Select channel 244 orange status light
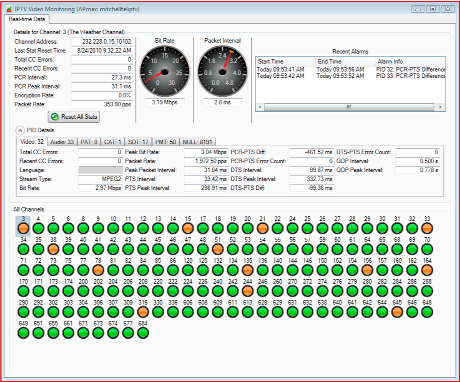This screenshot has width=460, height=382. click(248, 291)
